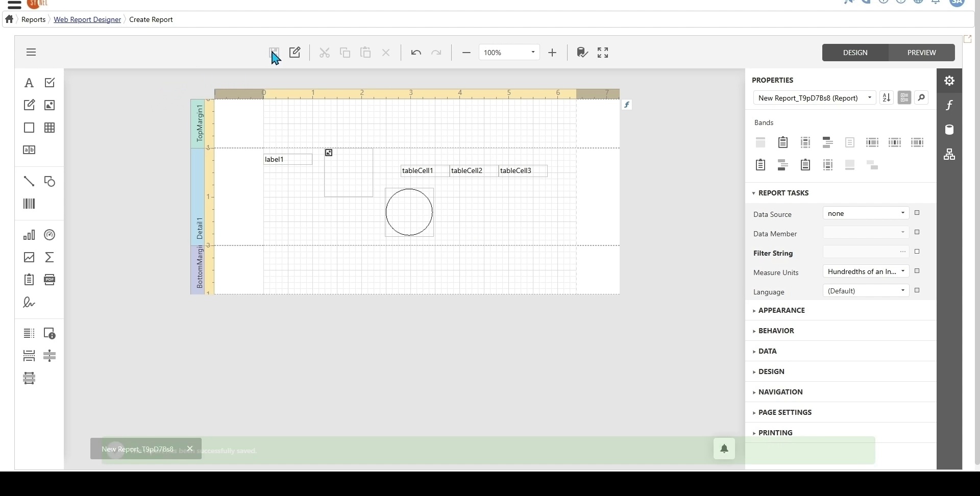Sort properties alphabetically
Viewport: 980px width, 496px height.
[887, 97]
